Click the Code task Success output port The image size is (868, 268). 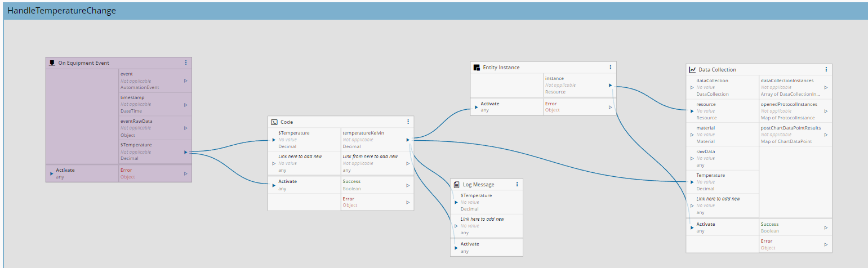408,185
